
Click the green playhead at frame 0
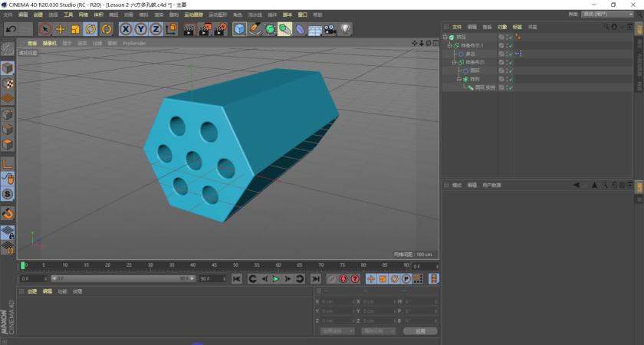pos(22,266)
